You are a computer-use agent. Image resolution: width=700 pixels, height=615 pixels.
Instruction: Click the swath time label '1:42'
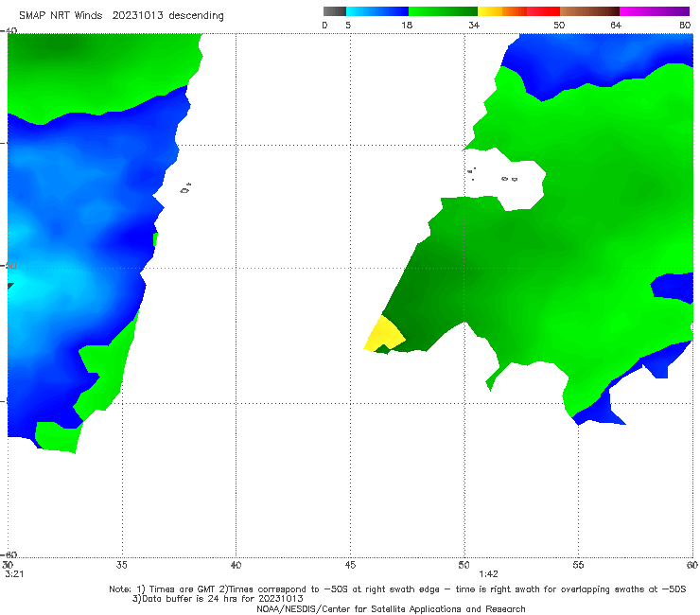click(x=488, y=574)
